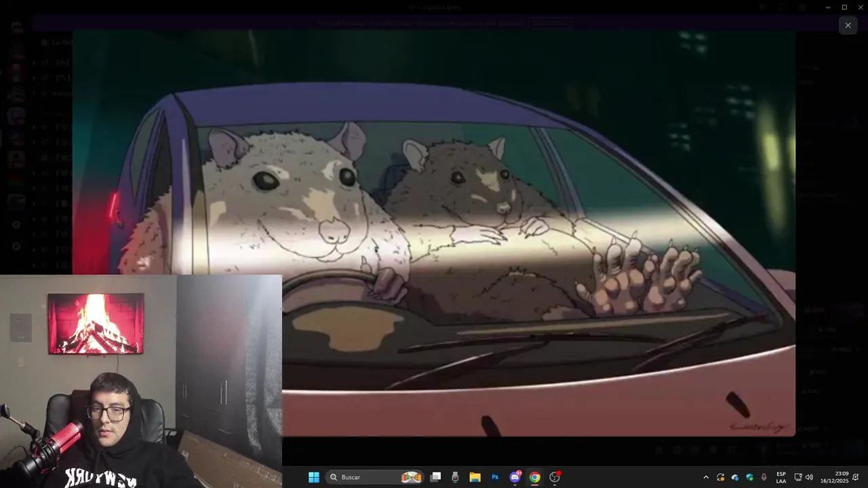
Task: Click the Buscar taskbar search box
Action: [375, 477]
